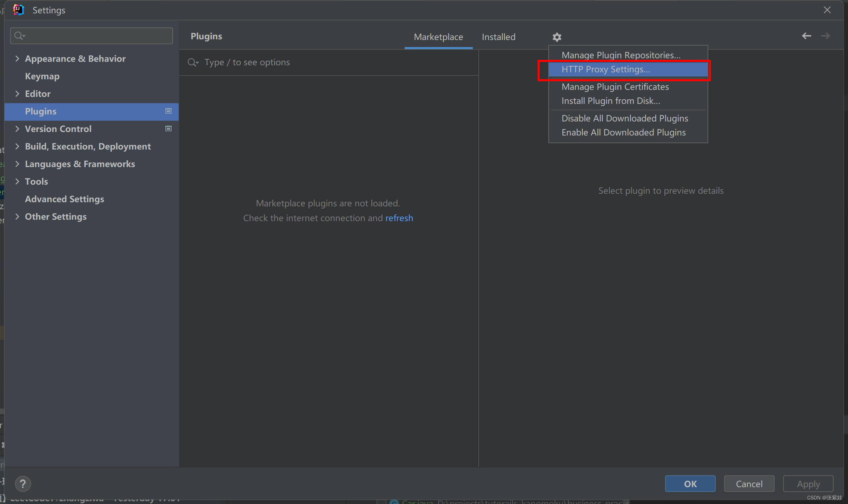Expand Languages & Frameworks section
848x504 pixels.
17,164
